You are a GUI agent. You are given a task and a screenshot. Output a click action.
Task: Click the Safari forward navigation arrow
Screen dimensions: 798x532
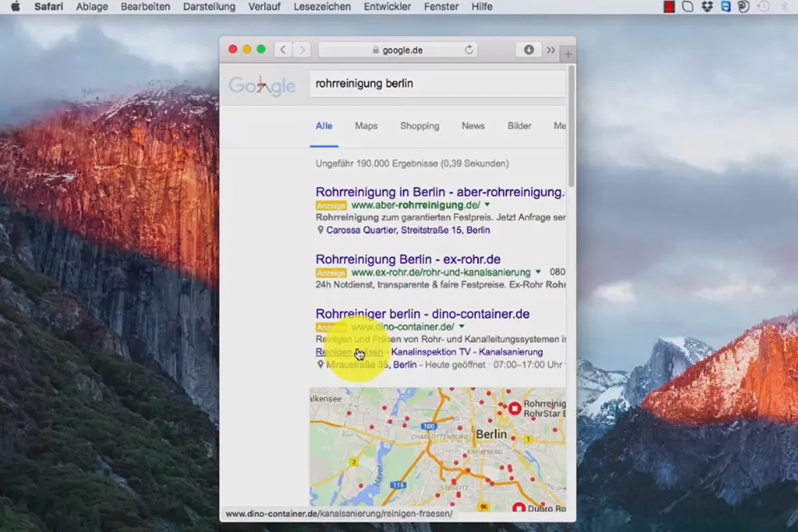click(x=302, y=50)
